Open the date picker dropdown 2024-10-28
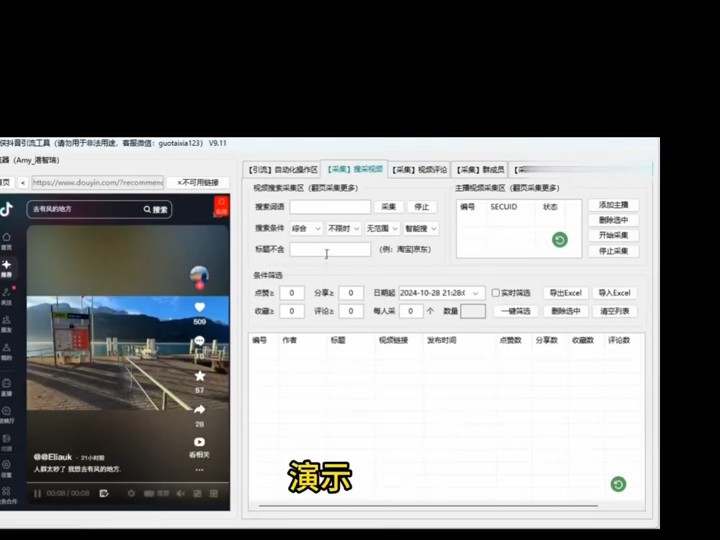This screenshot has height=540, width=720. tap(442, 293)
